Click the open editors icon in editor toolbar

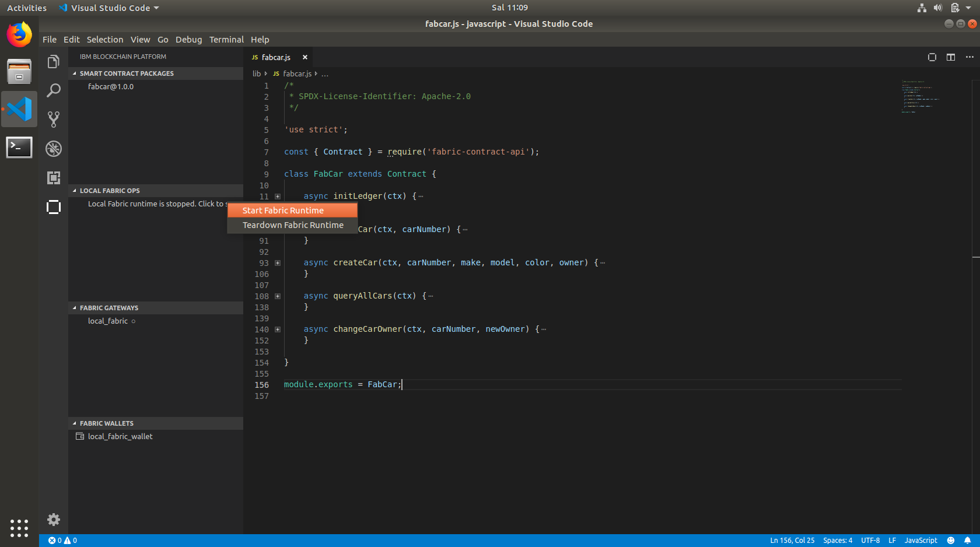tap(932, 57)
